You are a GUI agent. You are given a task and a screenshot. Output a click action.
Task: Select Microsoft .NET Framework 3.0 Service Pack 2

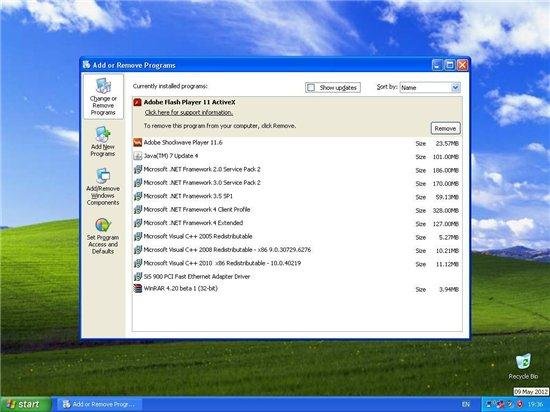297,183
